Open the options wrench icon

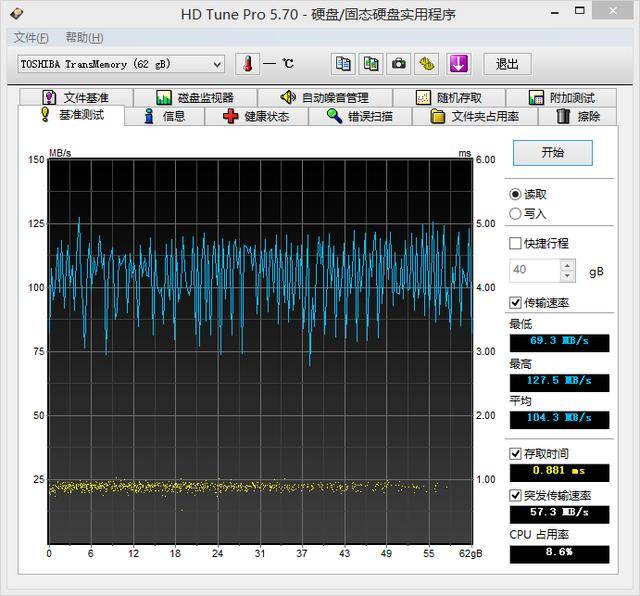[426, 64]
